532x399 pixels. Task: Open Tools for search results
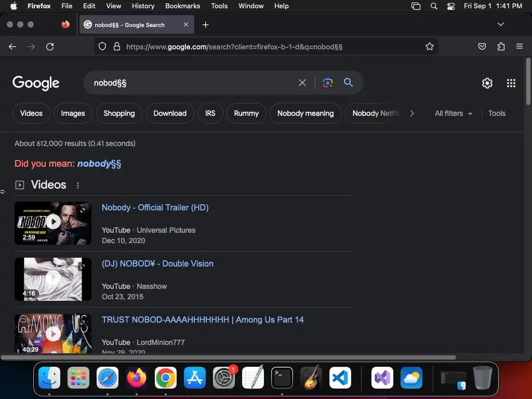point(497,113)
